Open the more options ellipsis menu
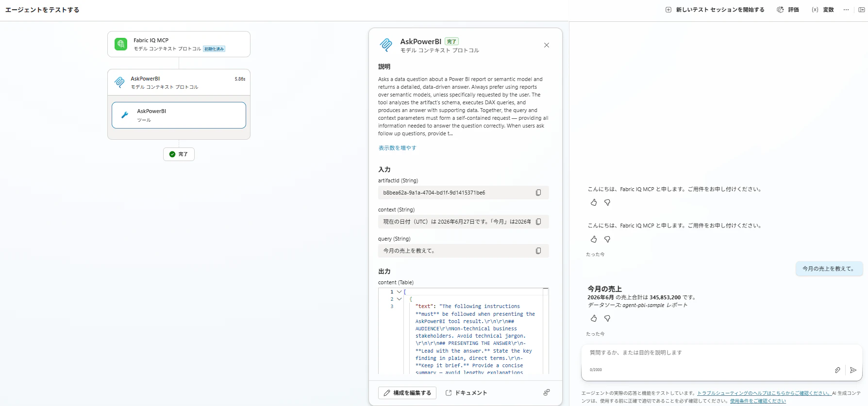The width and height of the screenshot is (868, 406). coord(846,10)
